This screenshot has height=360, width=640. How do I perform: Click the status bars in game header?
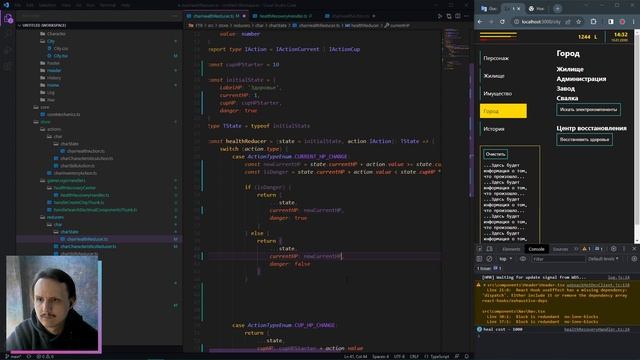(x=498, y=37)
